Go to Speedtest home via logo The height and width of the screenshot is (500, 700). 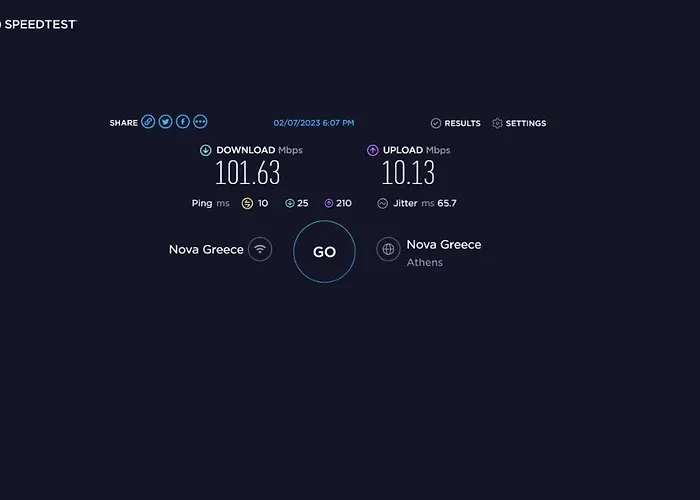pyautogui.click(x=39, y=25)
